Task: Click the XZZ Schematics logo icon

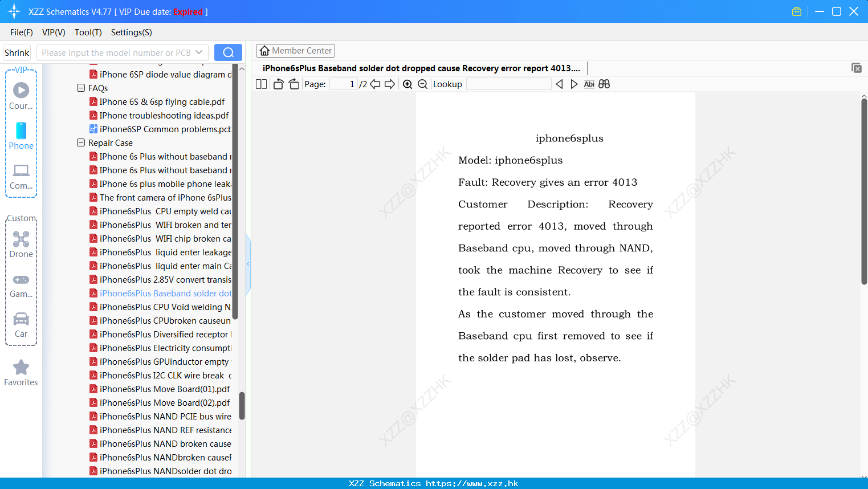Action: [x=14, y=11]
